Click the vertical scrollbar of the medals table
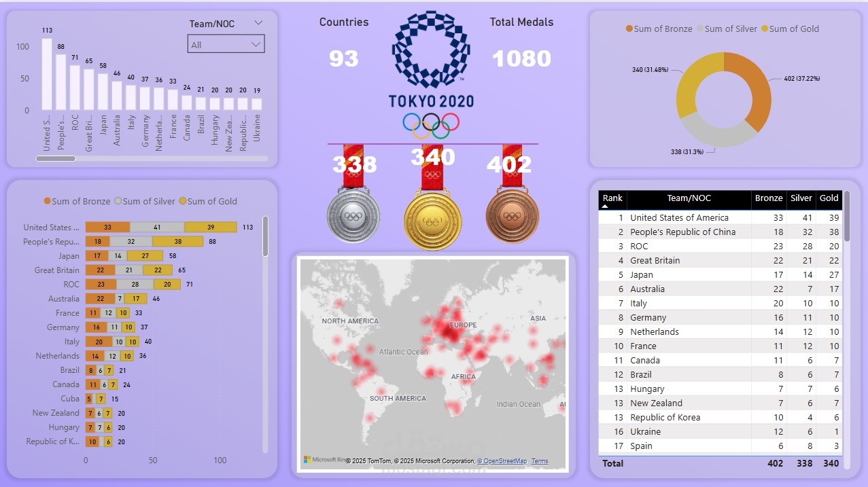Screen dimensions: 868x487 coord(846,216)
